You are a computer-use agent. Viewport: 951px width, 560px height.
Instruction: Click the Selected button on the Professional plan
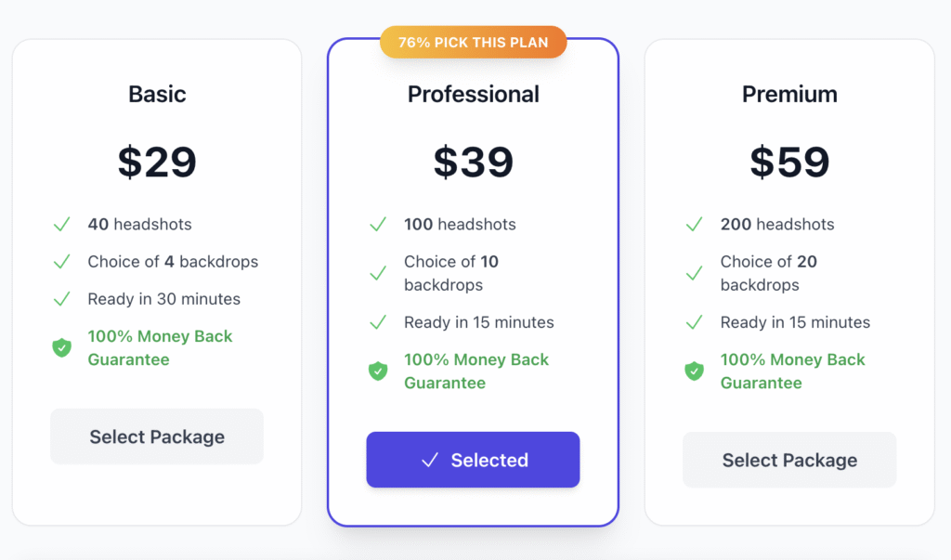(473, 460)
